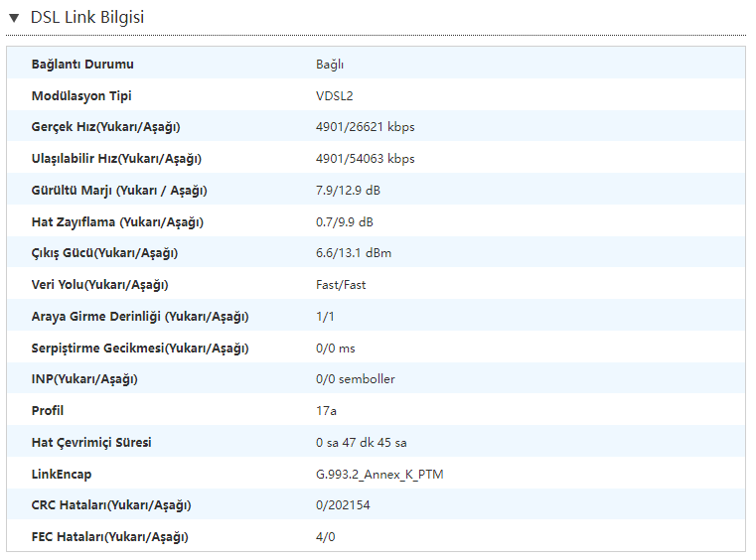Select the Gerçek Hız(Yukarı/Aşağı) label
Screen dimensions: 756x560
click(105, 127)
